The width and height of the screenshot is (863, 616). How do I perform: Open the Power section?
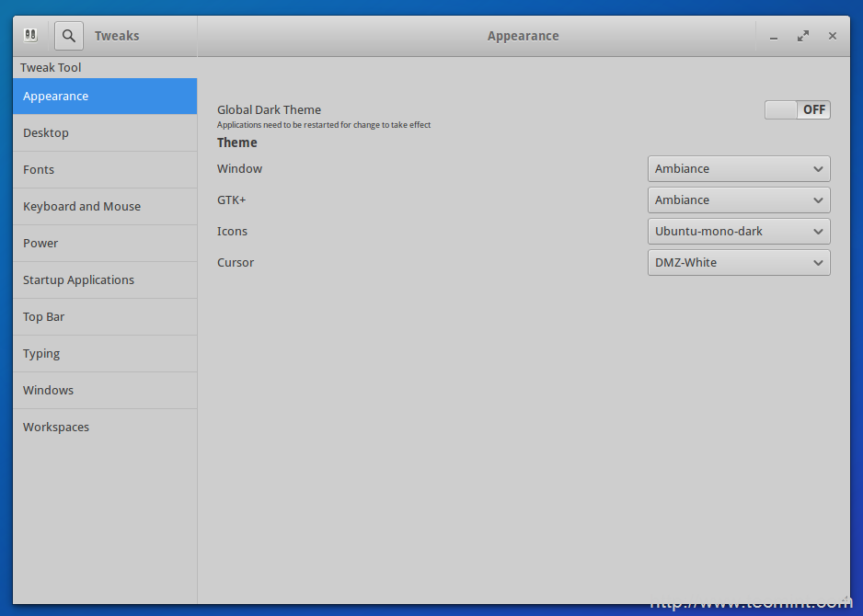(x=105, y=244)
